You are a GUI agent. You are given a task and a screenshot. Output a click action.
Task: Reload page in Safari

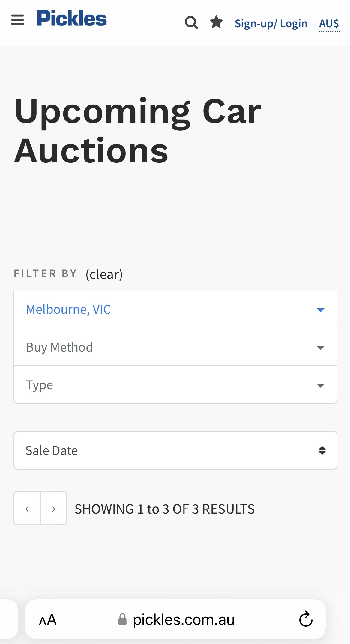pyautogui.click(x=306, y=619)
